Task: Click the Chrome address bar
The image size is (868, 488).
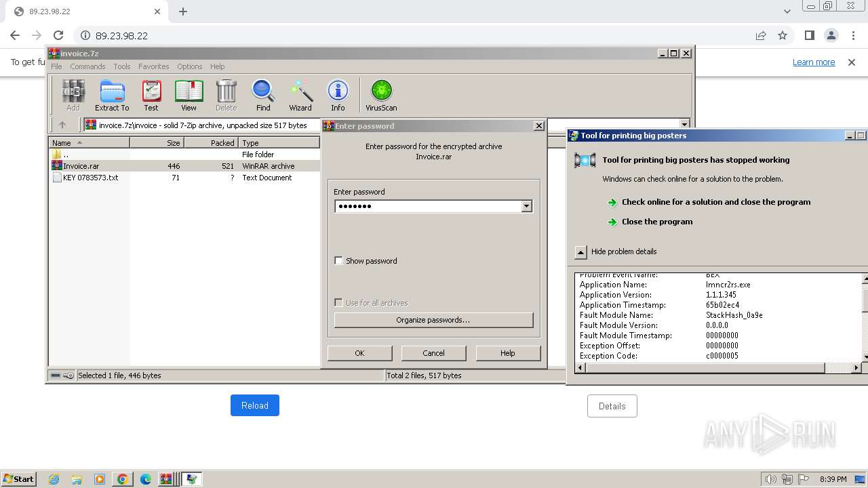Action: 414,35
